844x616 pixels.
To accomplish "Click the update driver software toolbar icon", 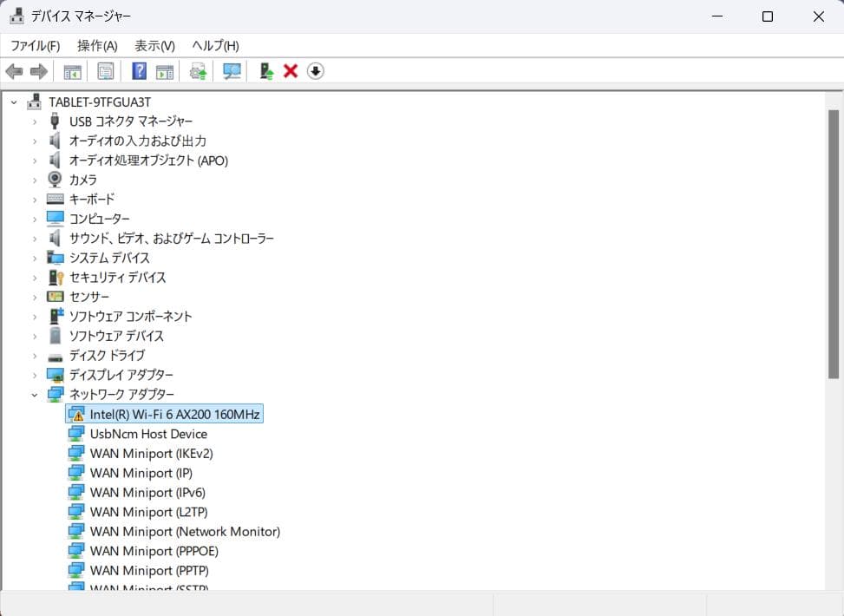I will tap(267, 71).
